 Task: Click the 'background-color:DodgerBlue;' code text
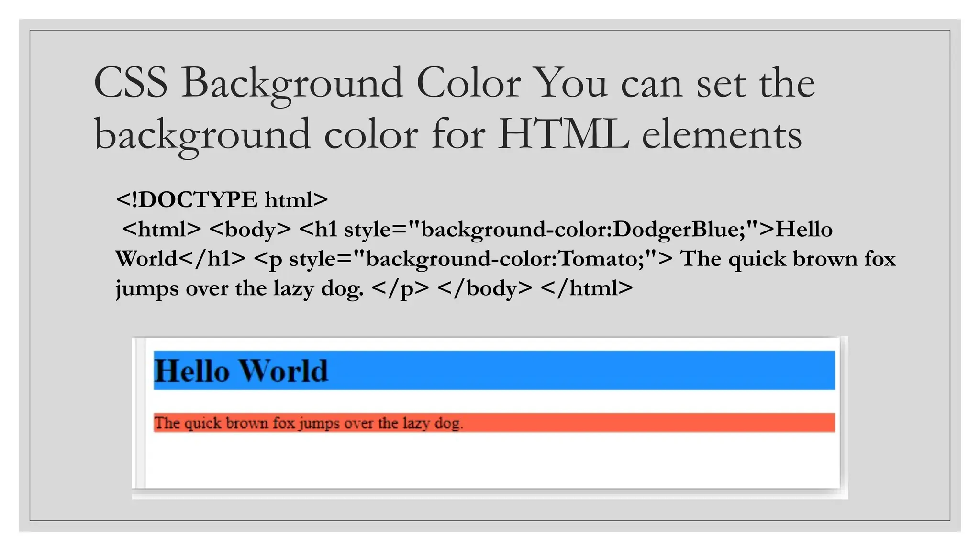pos(583,229)
